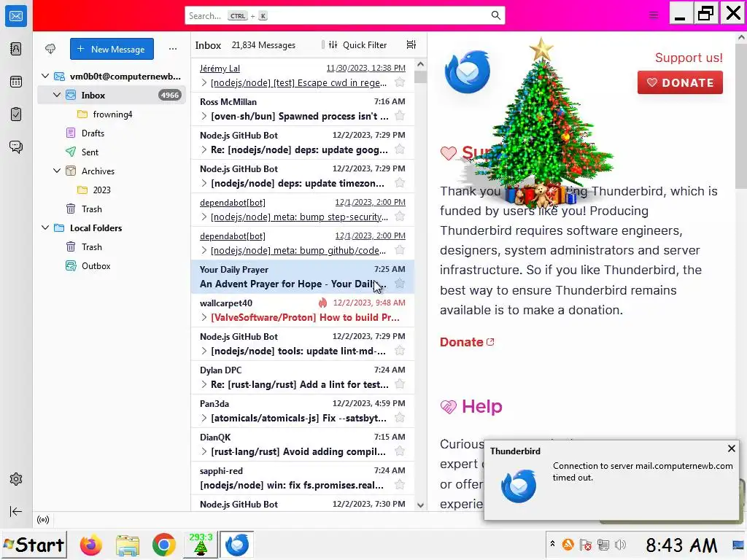
Task: Star the Your Daily Prayer message
Action: (x=400, y=284)
